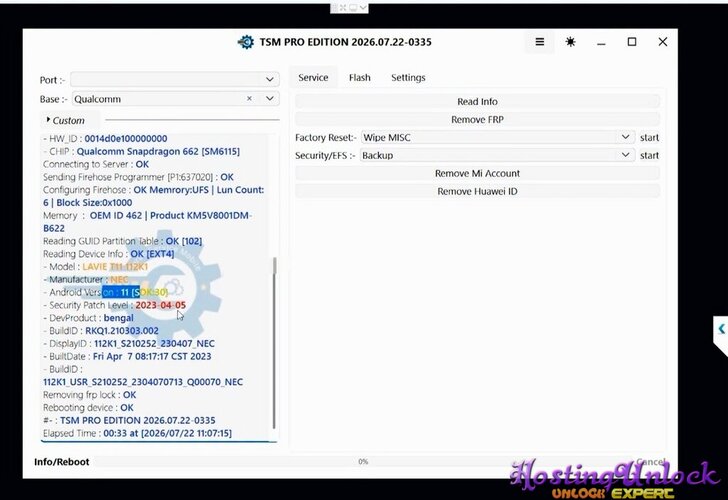Viewport: 728px width, 500px height.
Task: Click the highlighted Android Version line
Action: pos(105,292)
